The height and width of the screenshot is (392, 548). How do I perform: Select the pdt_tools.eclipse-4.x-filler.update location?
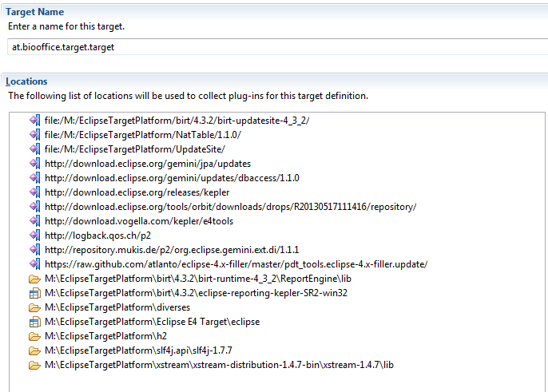coord(236,263)
